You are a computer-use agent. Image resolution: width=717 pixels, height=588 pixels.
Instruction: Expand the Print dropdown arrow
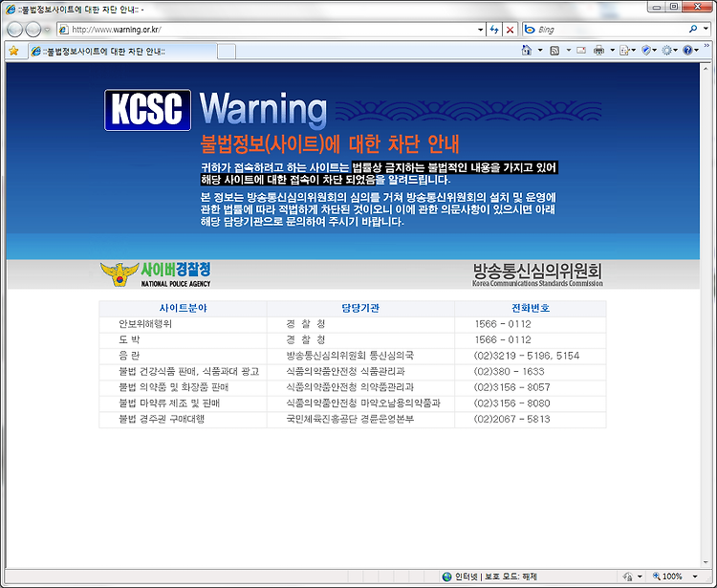(612, 51)
